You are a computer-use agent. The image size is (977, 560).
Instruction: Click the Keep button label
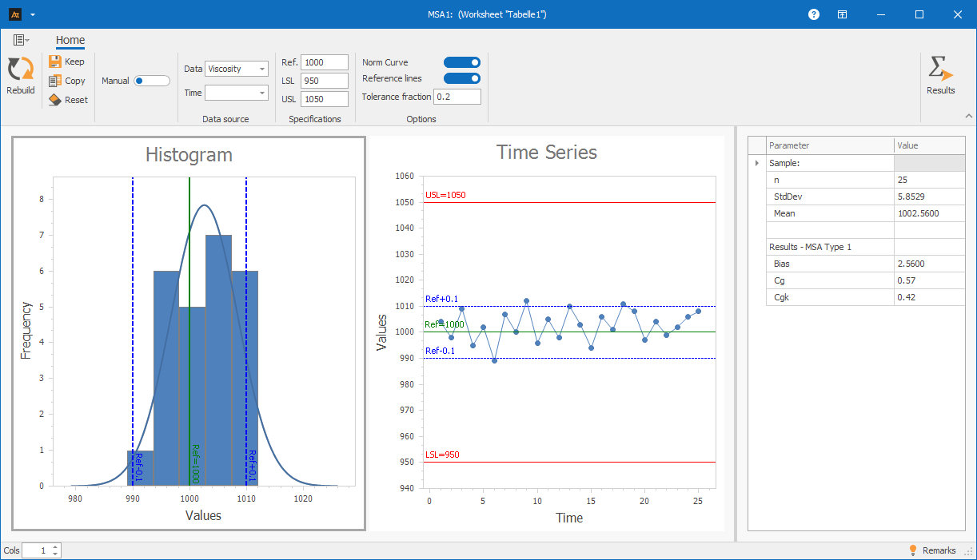(x=74, y=62)
